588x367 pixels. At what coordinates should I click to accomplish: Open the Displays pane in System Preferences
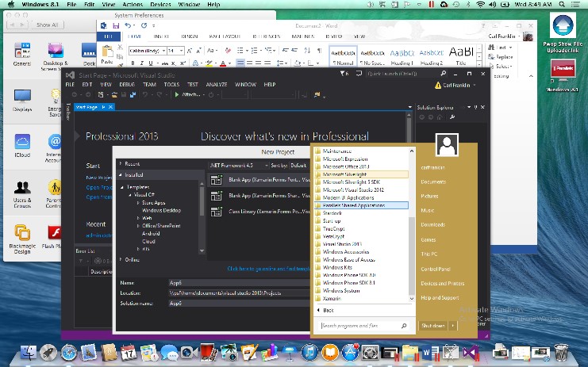click(x=22, y=101)
